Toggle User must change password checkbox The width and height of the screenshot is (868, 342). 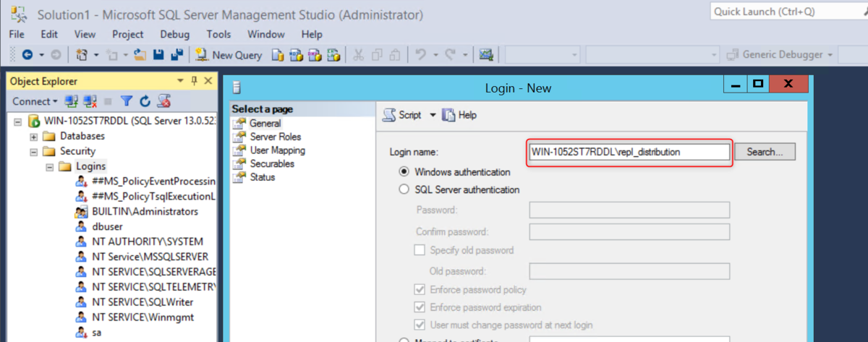click(x=419, y=325)
